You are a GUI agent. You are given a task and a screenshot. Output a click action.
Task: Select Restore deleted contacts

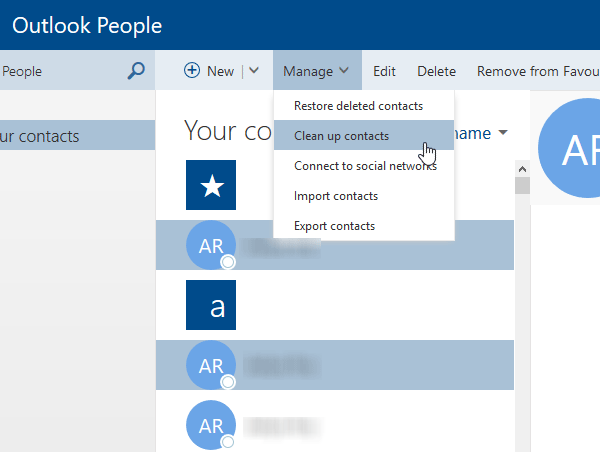pos(364,106)
